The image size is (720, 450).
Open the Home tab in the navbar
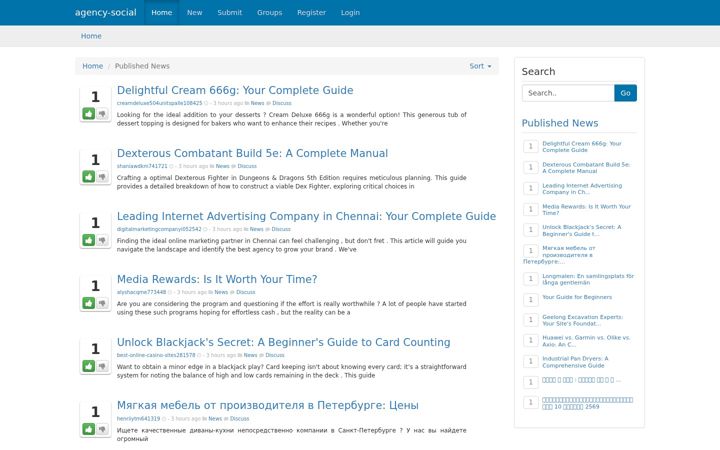162,12
